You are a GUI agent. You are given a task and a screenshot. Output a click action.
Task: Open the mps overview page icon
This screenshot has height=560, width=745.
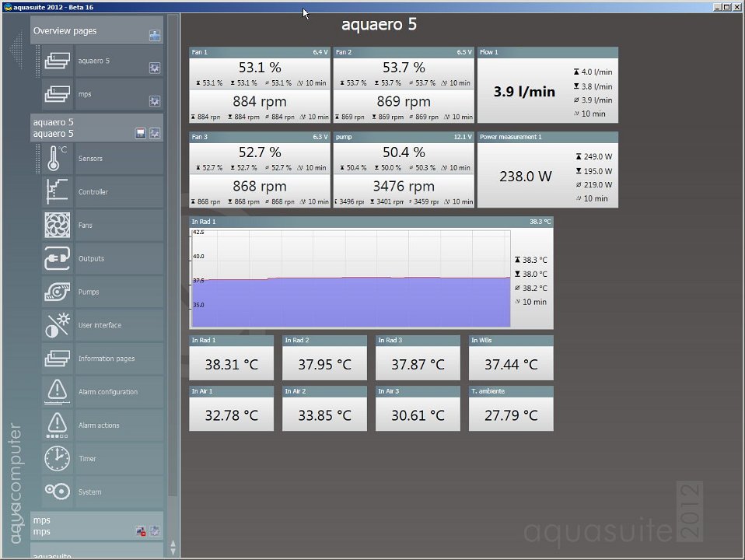click(58, 94)
